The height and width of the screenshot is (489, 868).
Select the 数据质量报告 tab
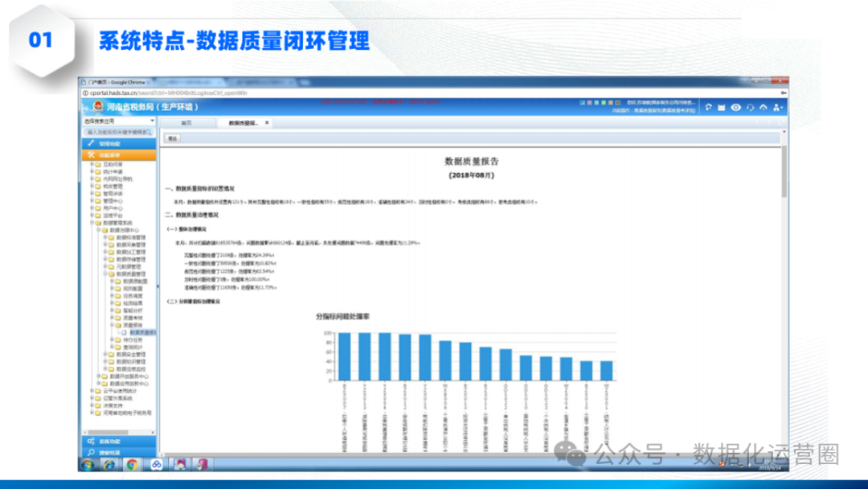[x=244, y=123]
